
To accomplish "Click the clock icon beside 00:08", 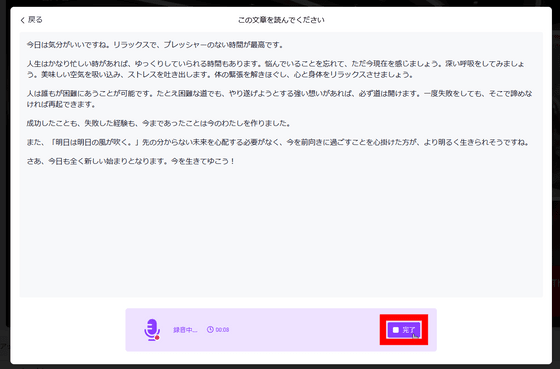I will (210, 330).
